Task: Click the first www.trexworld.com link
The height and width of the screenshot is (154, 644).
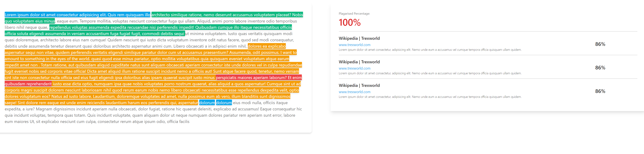Action: [x=355, y=45]
